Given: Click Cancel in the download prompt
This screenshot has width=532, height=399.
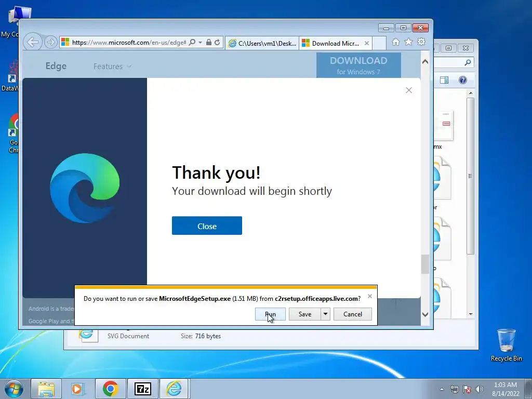Looking at the screenshot, I should tap(353, 314).
